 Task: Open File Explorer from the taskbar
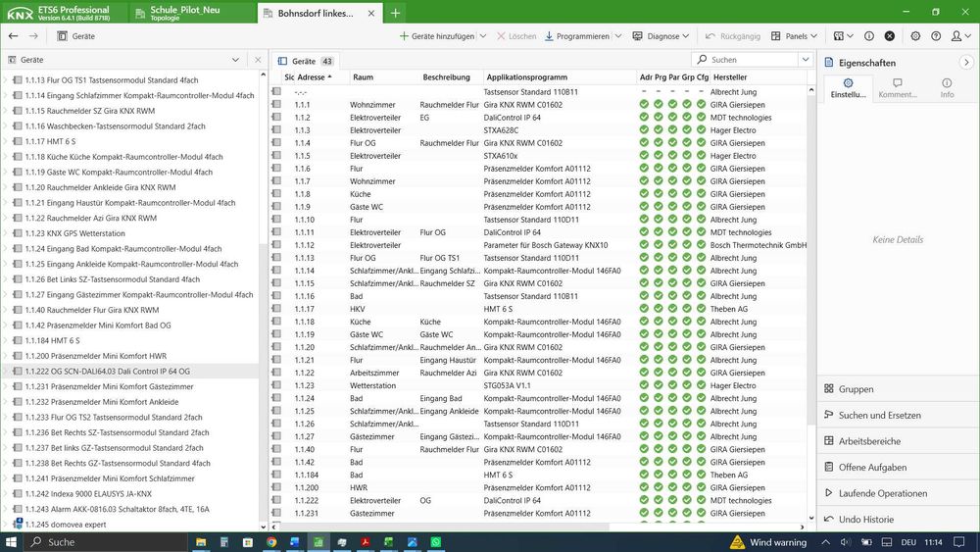[x=201, y=542]
